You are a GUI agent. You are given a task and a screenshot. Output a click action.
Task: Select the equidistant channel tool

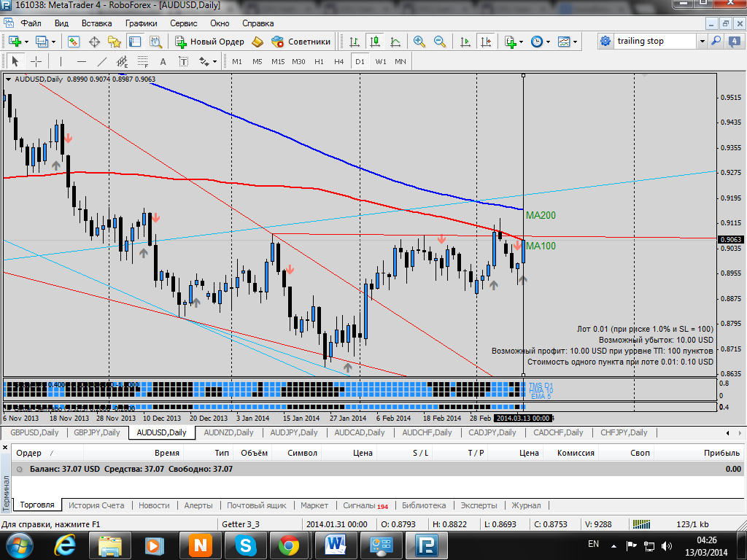(123, 61)
